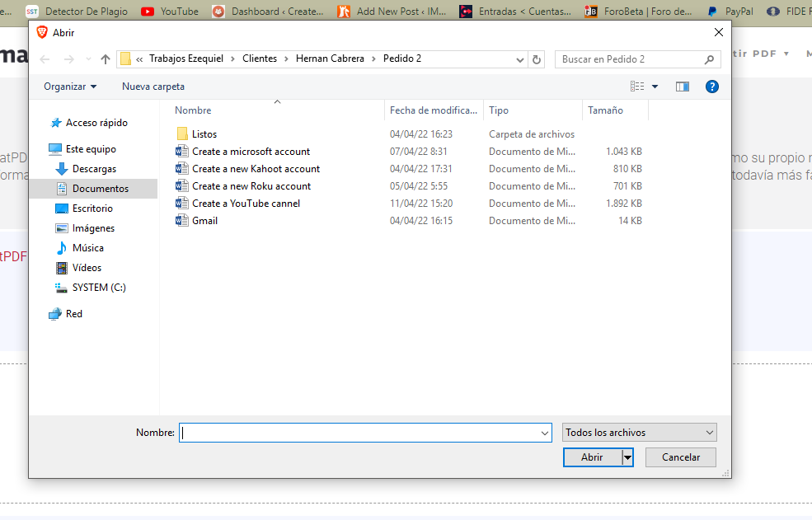Go up one folder level
The image size is (812, 520).
(x=106, y=59)
